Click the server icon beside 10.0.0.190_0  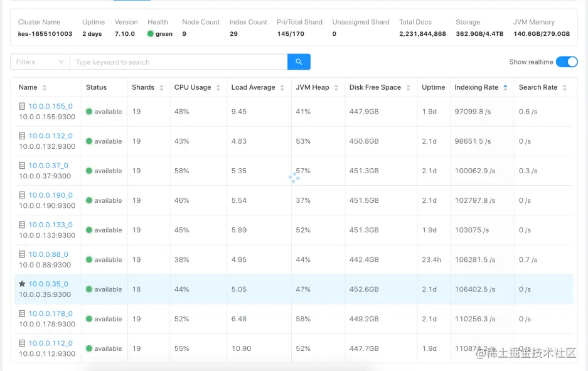click(x=22, y=195)
